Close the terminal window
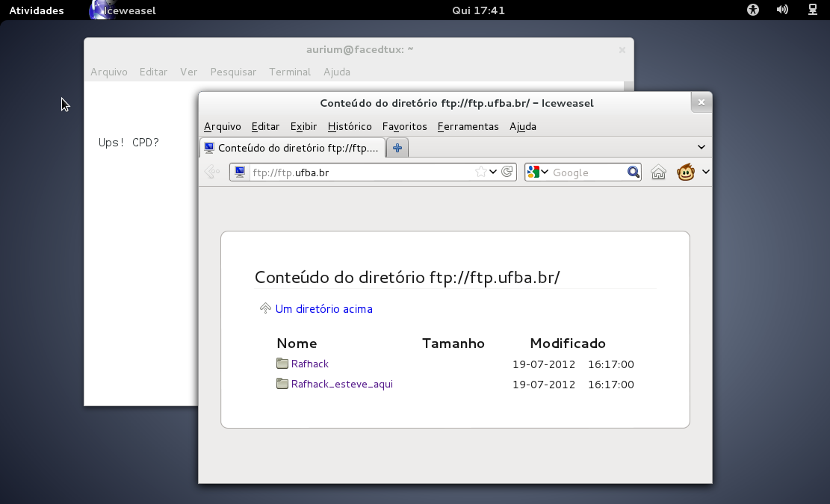Image resolution: width=830 pixels, height=504 pixels. point(622,50)
